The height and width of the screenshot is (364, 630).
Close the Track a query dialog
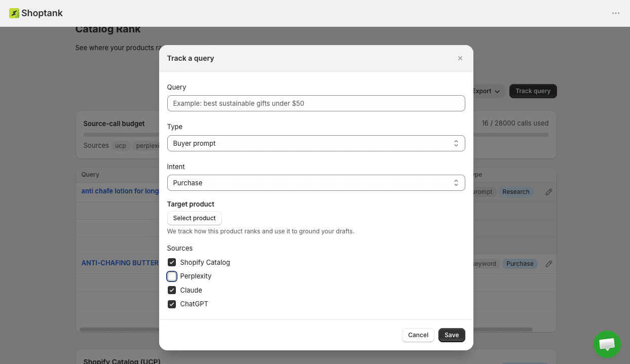tap(460, 58)
